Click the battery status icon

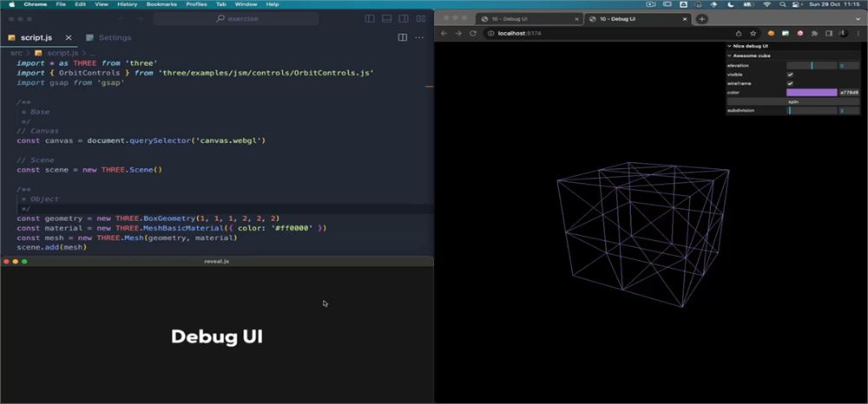click(746, 3)
